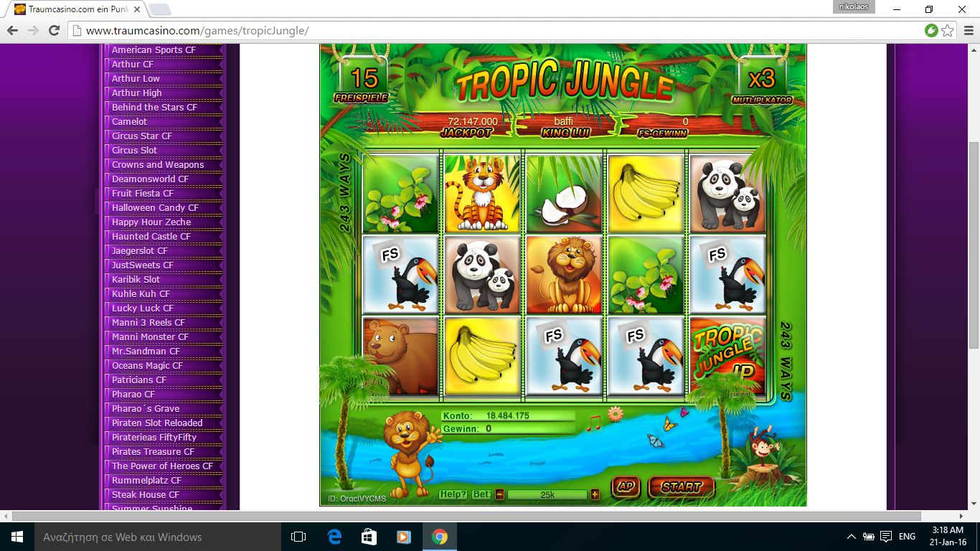Click the Tropic Jungle logo reel symbol

[x=727, y=356]
